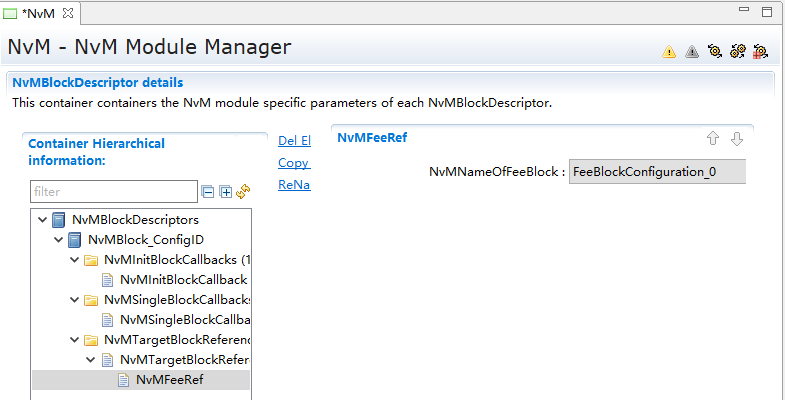The height and width of the screenshot is (400, 785).
Task: Click the first gear icon in header toolbar
Action: click(x=714, y=51)
